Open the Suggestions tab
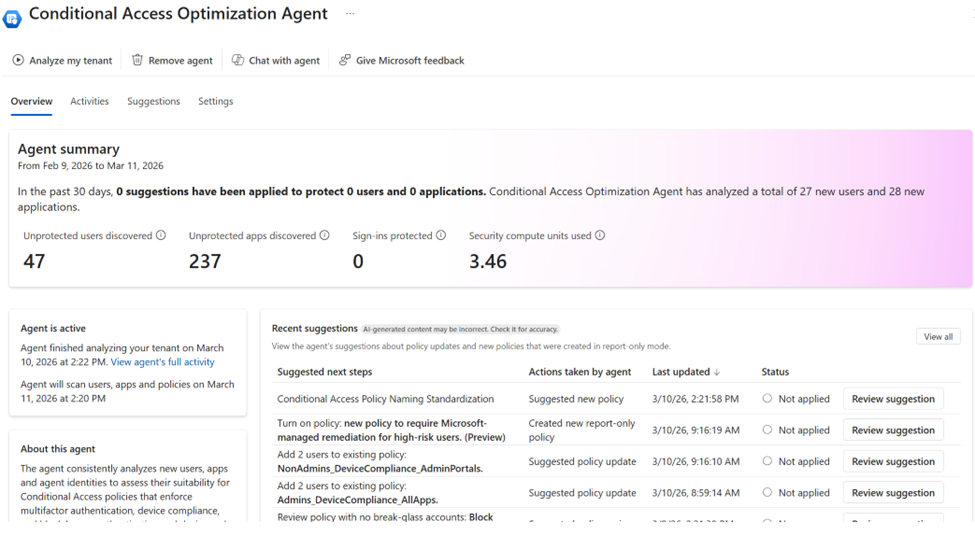The height and width of the screenshot is (536, 975). (153, 101)
